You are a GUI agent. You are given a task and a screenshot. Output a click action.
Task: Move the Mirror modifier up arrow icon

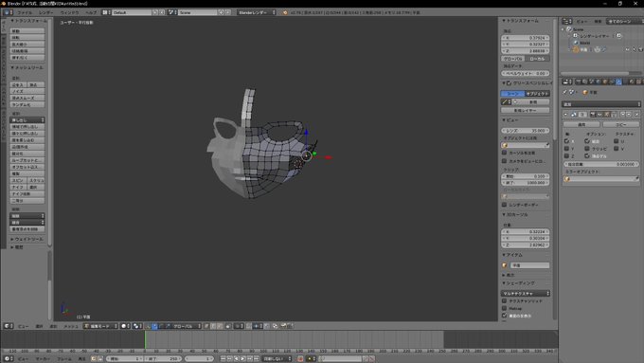623,115
